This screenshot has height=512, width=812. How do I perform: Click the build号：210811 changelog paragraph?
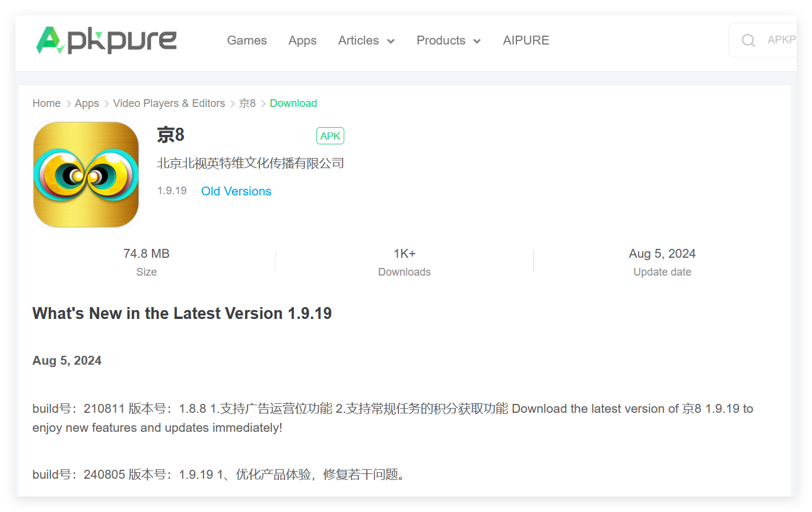coord(393,418)
